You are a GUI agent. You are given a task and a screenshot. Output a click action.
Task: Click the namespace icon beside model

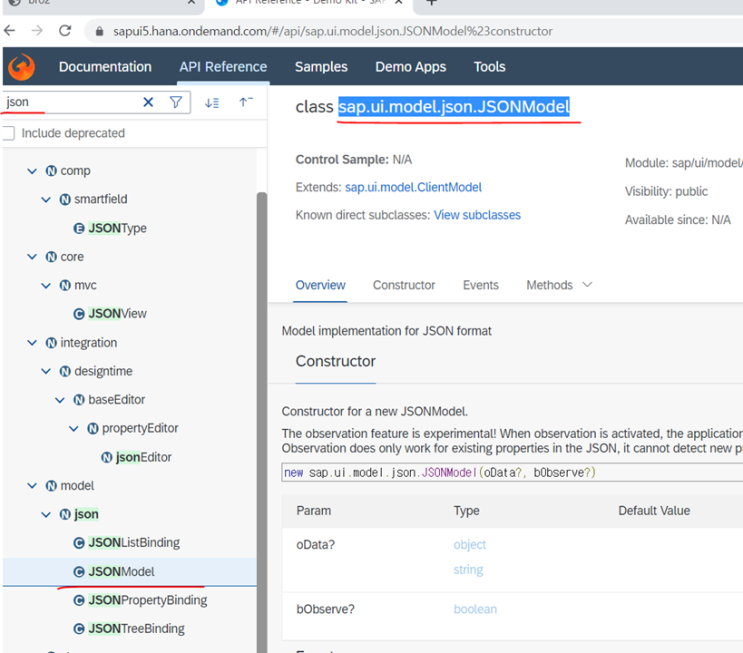point(51,486)
